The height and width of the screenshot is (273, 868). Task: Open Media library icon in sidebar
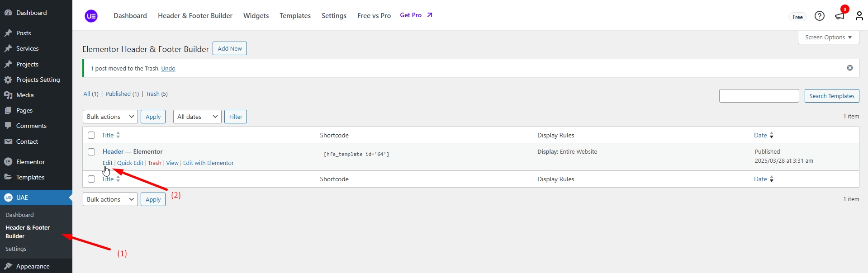point(8,95)
